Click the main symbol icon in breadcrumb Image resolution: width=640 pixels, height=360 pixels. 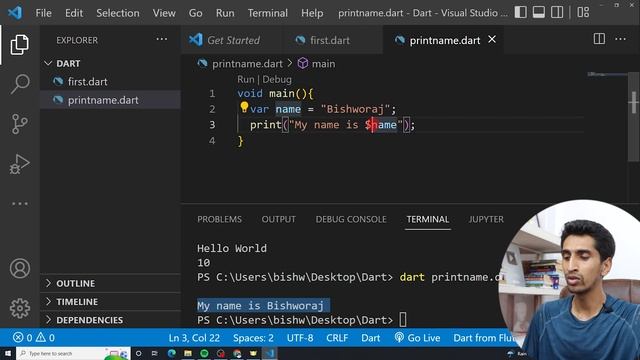(302, 63)
